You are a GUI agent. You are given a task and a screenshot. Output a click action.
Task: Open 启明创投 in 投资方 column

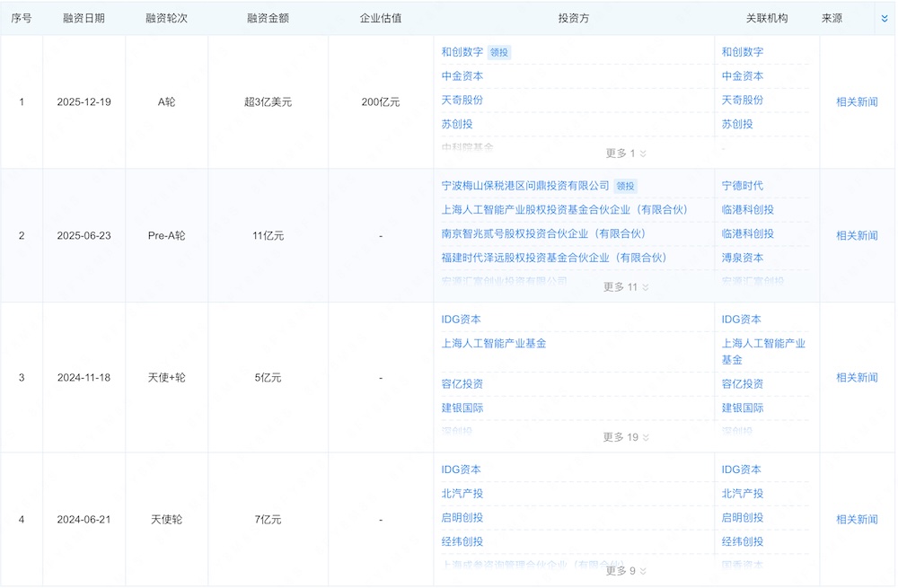tap(462, 518)
